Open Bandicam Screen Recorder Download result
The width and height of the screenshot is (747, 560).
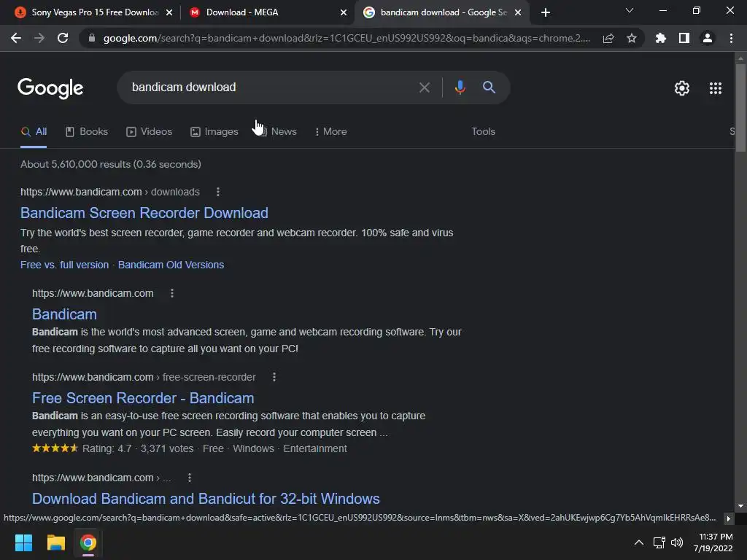tap(144, 213)
